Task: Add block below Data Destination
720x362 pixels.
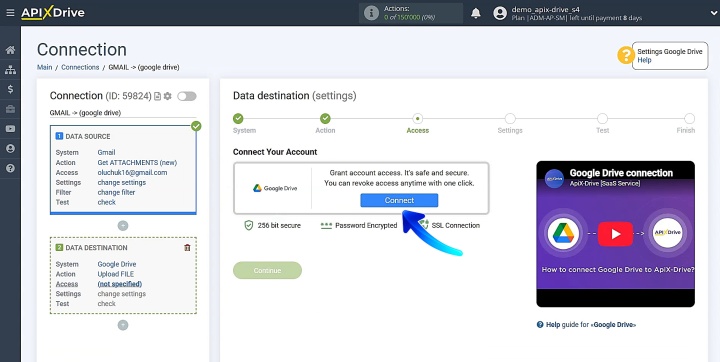Action: point(123,325)
